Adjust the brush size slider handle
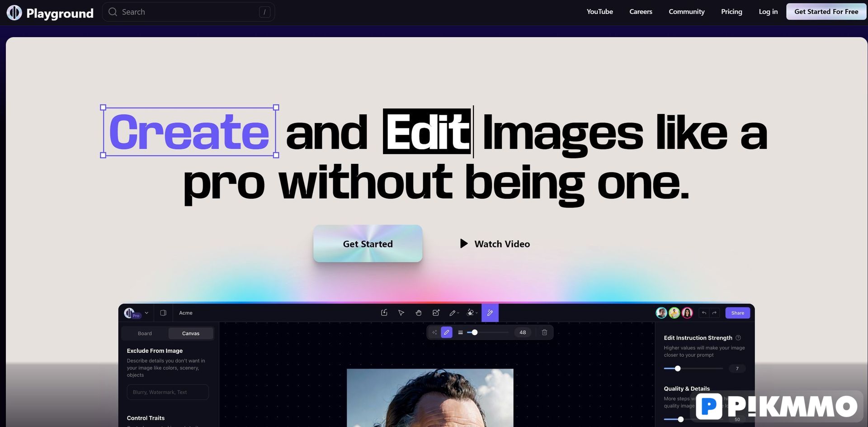The height and width of the screenshot is (427, 868). pos(475,332)
